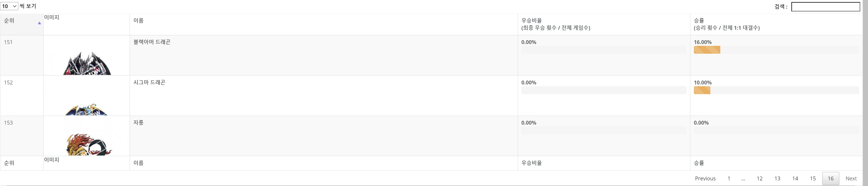Sort by the 우승비율 column header
This screenshot has height=186, width=868.
coord(604,24)
